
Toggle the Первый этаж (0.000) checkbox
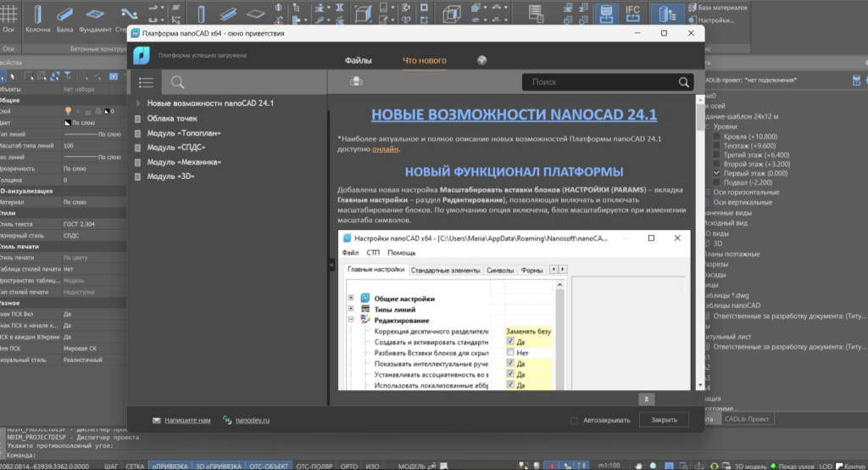coord(717,172)
